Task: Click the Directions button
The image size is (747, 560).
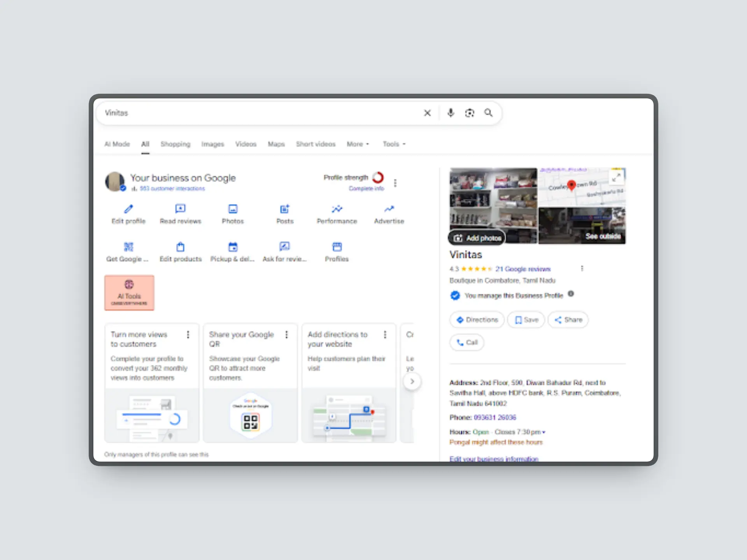Action: pos(477,320)
